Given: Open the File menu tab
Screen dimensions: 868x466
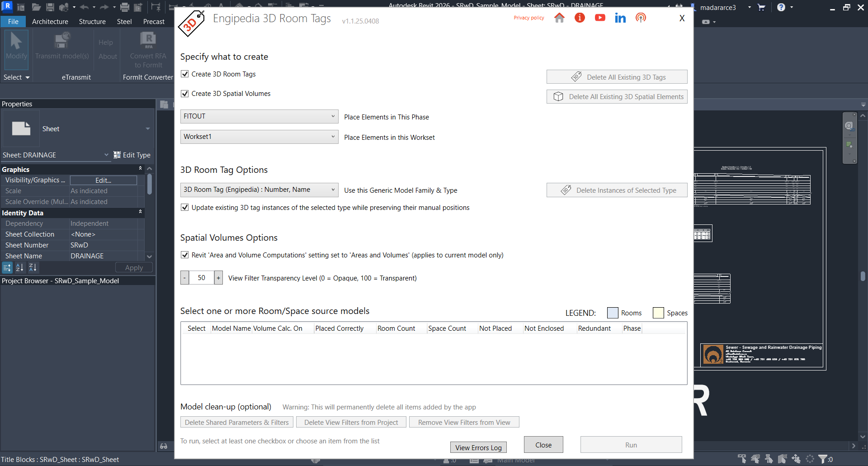Looking at the screenshot, I should tap(13, 21).
